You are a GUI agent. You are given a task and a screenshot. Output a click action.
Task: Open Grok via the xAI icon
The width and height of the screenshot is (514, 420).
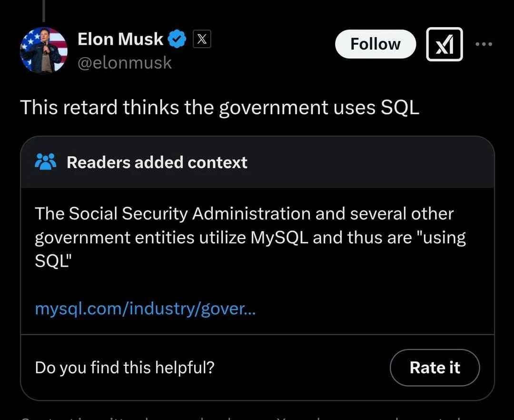point(444,44)
